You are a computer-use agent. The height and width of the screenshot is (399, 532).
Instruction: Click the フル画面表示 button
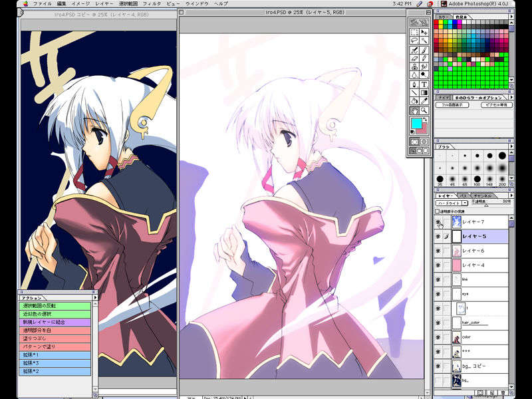(x=452, y=105)
